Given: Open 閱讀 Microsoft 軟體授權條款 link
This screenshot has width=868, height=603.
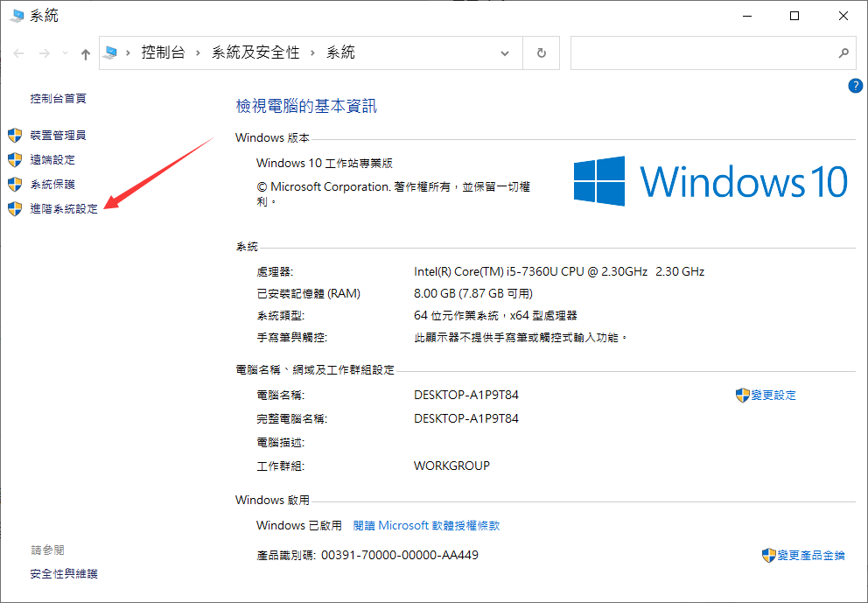Looking at the screenshot, I should (x=426, y=525).
